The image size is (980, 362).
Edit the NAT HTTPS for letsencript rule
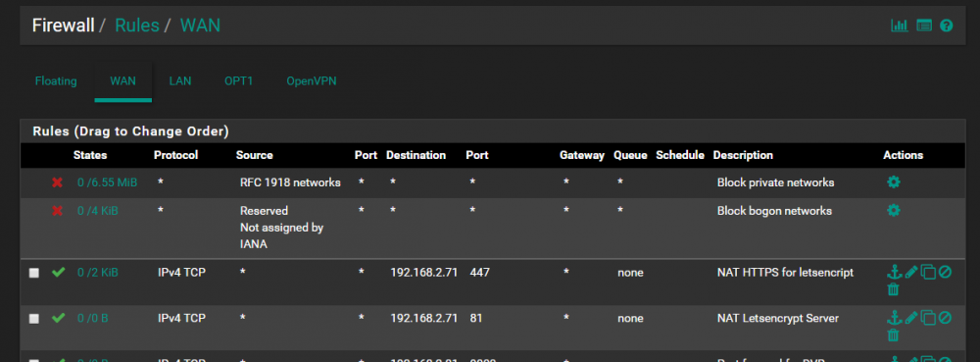coord(911,272)
